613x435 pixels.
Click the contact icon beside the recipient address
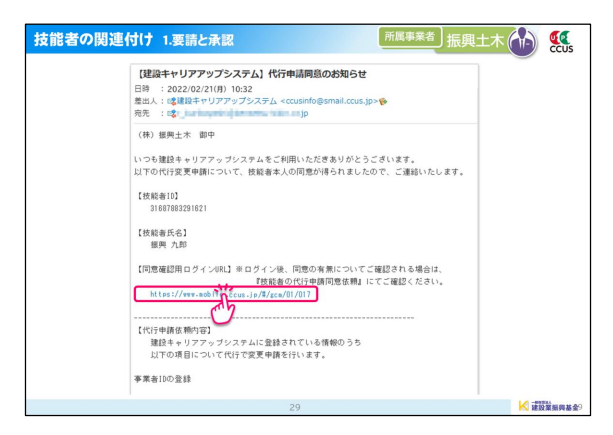(x=172, y=114)
